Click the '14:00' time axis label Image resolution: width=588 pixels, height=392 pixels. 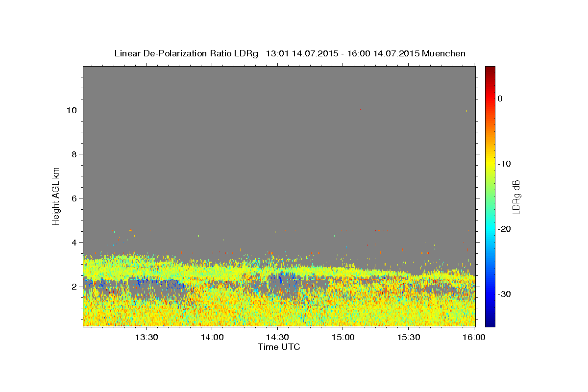tap(212, 338)
